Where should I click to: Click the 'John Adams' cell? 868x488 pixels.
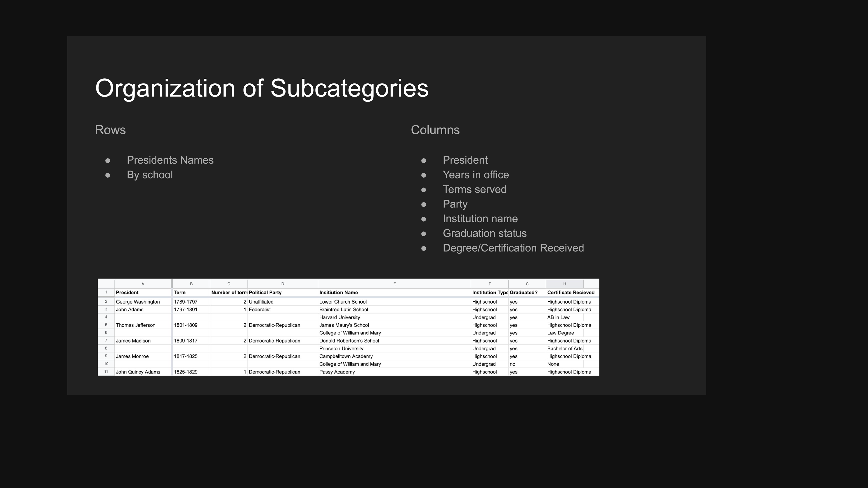click(x=143, y=310)
